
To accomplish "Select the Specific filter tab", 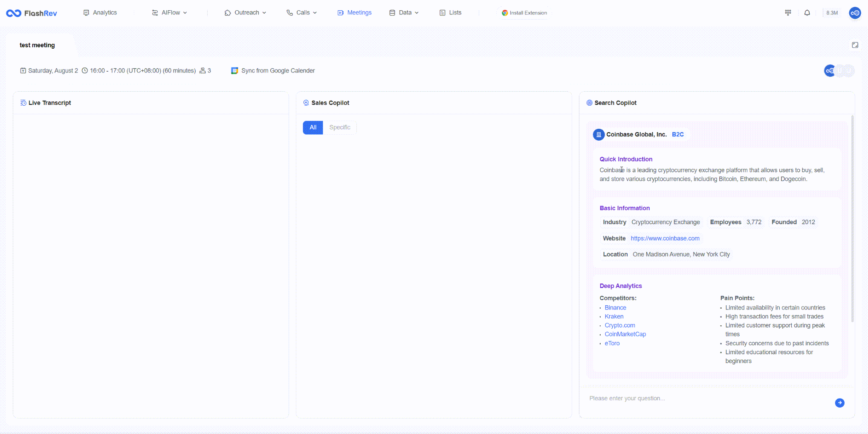I will tap(340, 127).
